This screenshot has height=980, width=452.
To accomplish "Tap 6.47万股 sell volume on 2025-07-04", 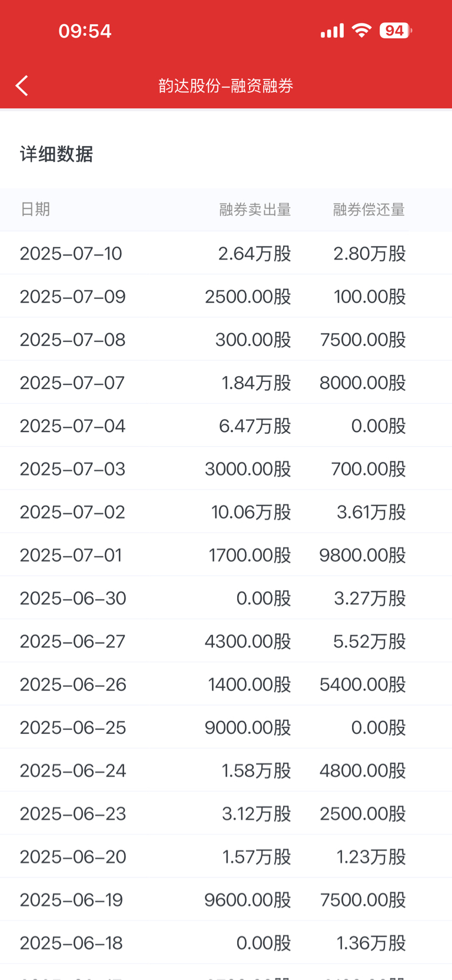I will pyautogui.click(x=255, y=426).
